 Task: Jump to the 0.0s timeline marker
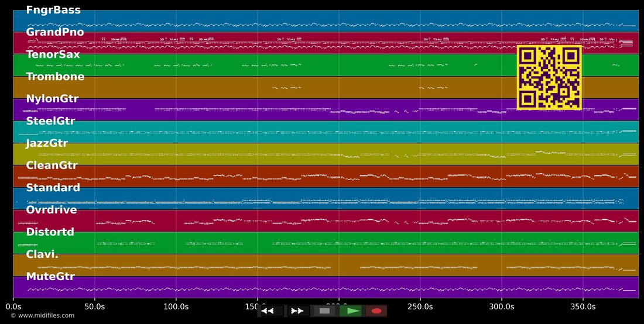[x=13, y=306]
